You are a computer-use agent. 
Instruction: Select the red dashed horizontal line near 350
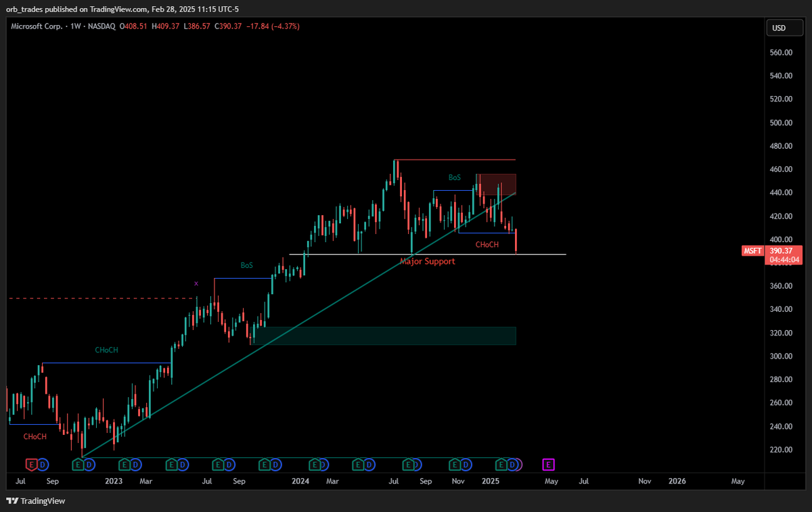101,298
